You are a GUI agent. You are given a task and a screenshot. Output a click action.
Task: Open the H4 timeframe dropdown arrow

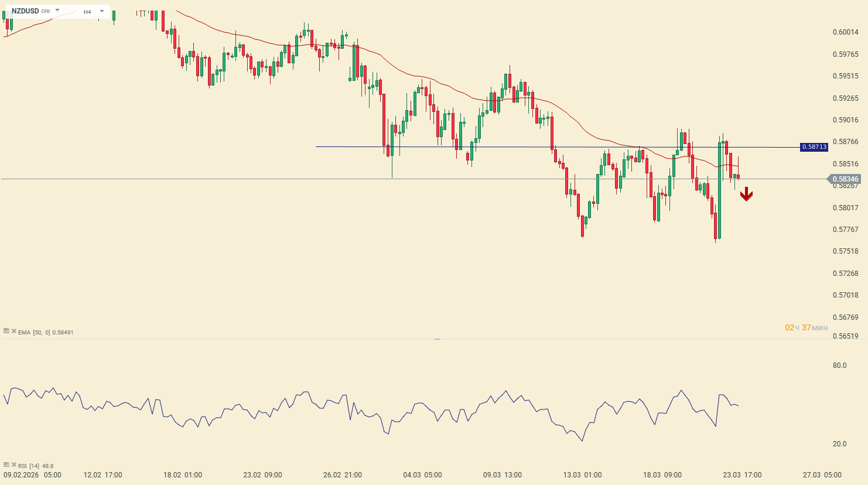101,11
